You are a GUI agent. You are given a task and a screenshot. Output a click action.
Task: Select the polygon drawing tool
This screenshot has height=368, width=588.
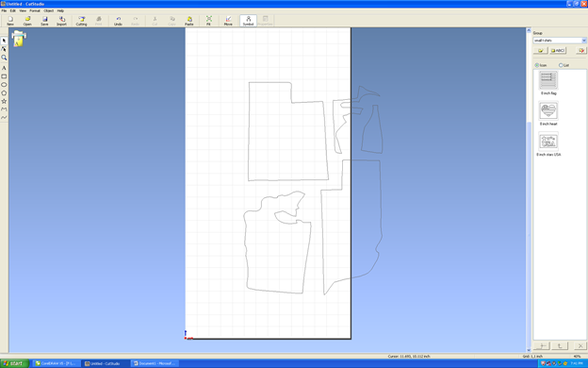(4, 92)
